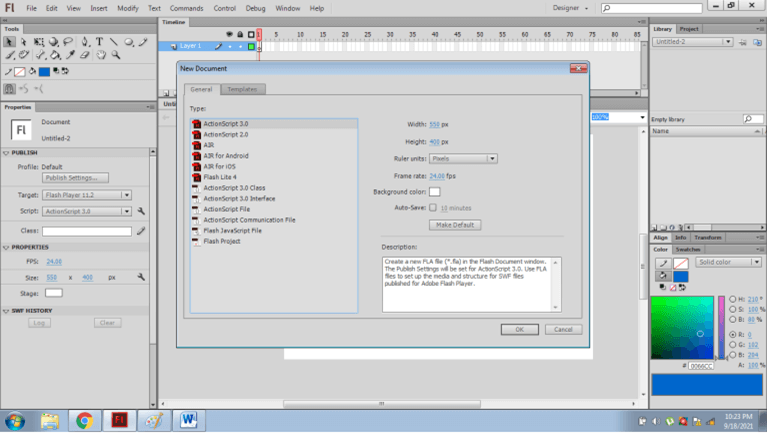Screen dimensions: 767x433
Task: Select the Eraser tool
Action: click(x=85, y=55)
